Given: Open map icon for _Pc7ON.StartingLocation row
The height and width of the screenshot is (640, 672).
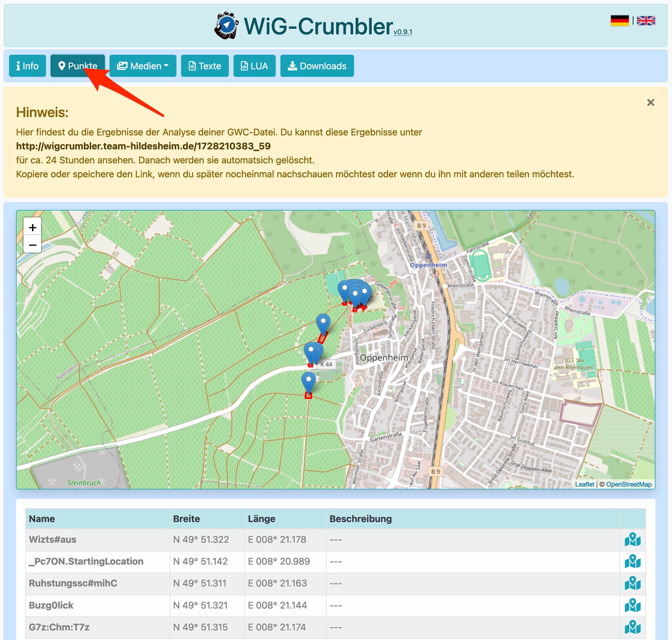Looking at the screenshot, I should pyautogui.click(x=632, y=562).
